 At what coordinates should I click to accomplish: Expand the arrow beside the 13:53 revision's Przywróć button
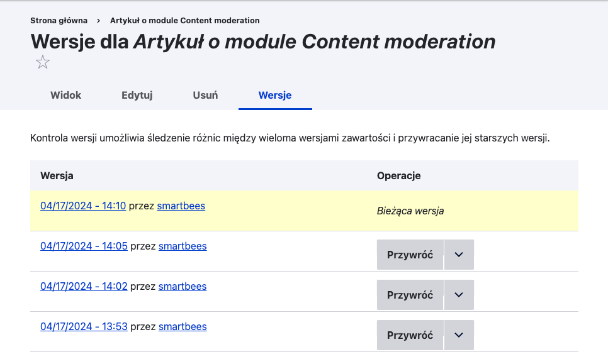[459, 334]
